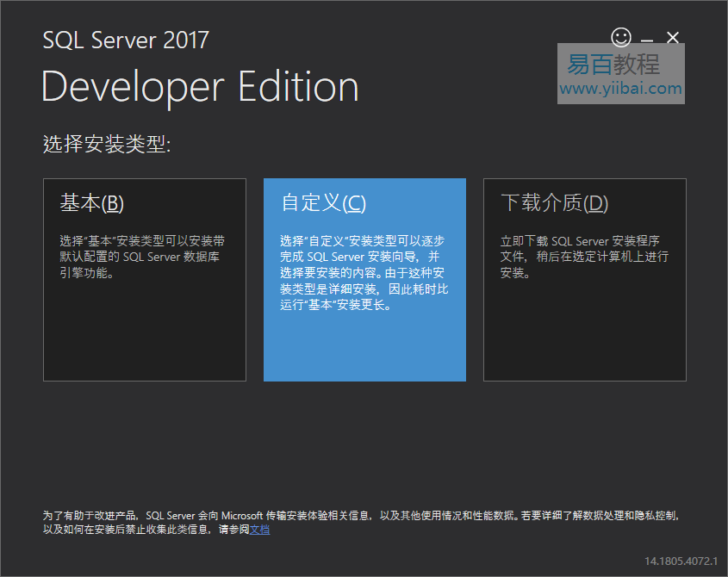Open the 文档 documentation link
The image size is (728, 577).
(259, 530)
